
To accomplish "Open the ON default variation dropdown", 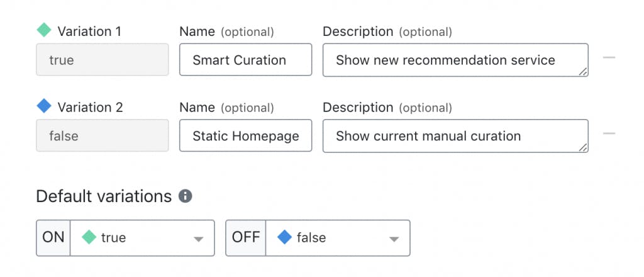I will (142, 238).
